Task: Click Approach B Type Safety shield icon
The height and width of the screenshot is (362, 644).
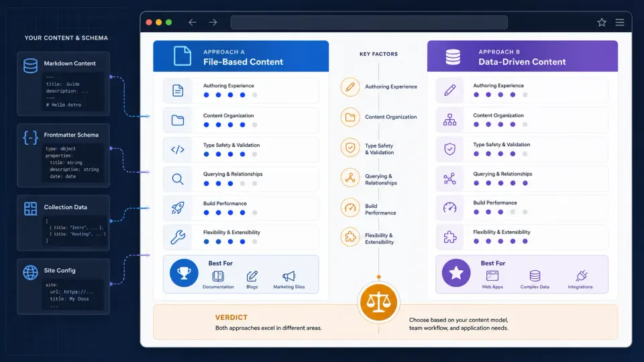Action: click(x=449, y=149)
